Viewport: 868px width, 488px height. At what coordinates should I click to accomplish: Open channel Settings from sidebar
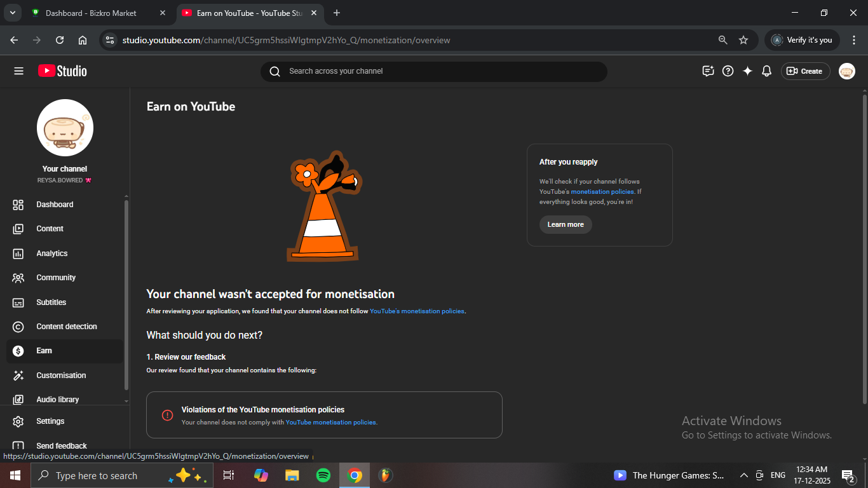click(50, 421)
